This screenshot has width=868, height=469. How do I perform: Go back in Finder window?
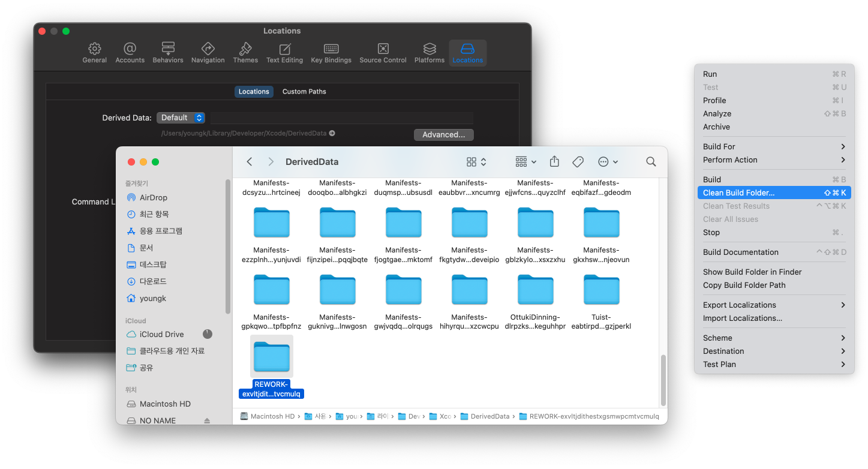(250, 162)
